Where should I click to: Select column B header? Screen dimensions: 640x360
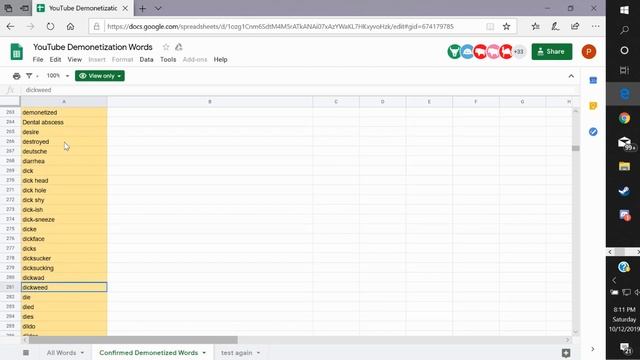click(210, 102)
